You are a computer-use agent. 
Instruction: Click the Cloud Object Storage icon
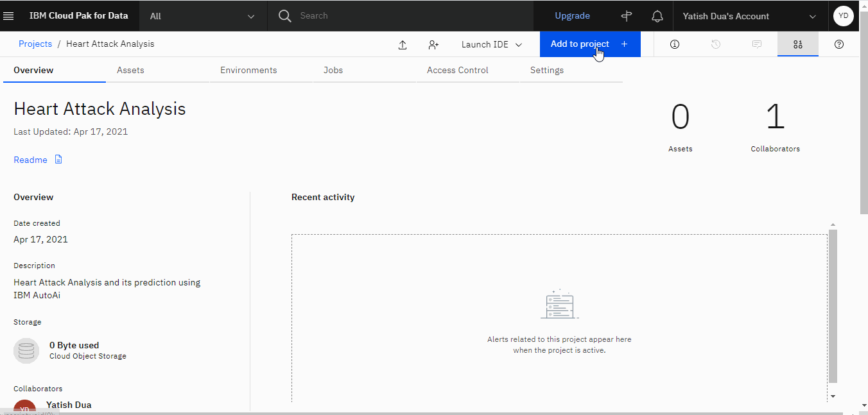click(x=26, y=351)
